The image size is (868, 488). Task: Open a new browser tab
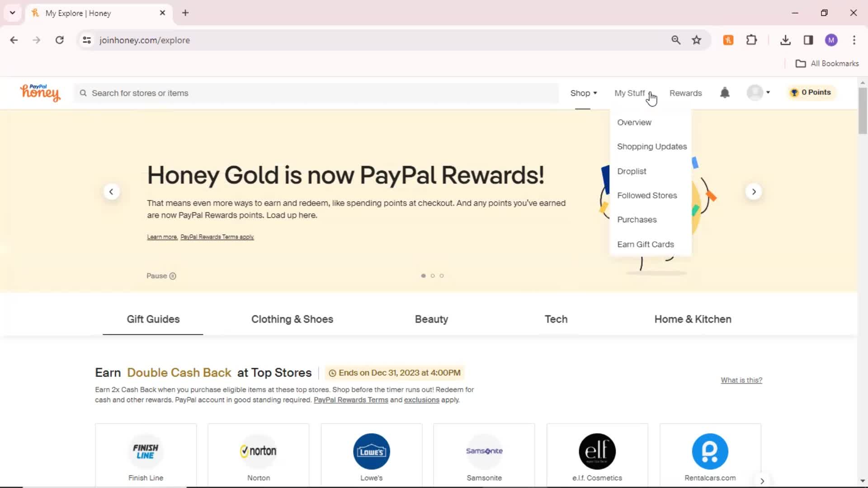[x=185, y=13]
